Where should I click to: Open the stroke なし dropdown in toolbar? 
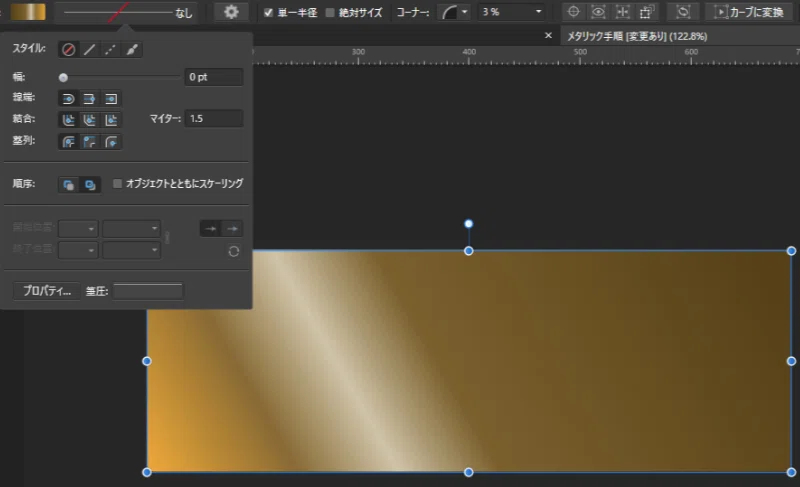[x=127, y=12]
